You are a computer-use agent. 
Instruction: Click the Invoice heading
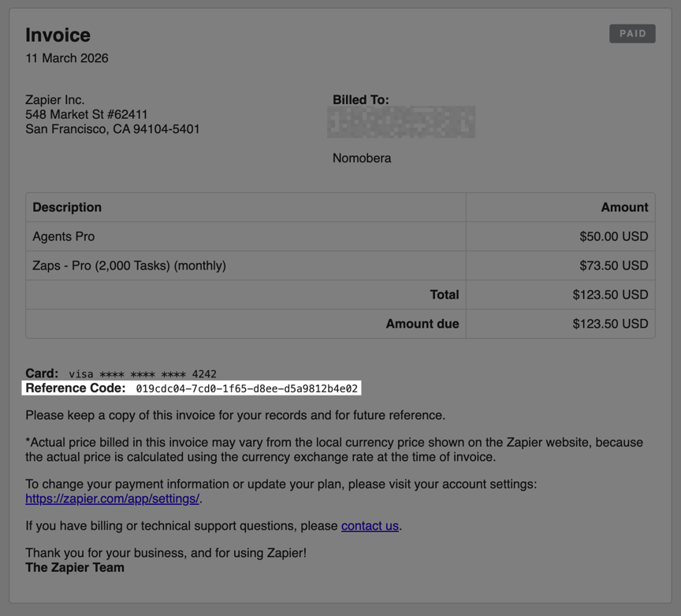pyautogui.click(x=58, y=35)
